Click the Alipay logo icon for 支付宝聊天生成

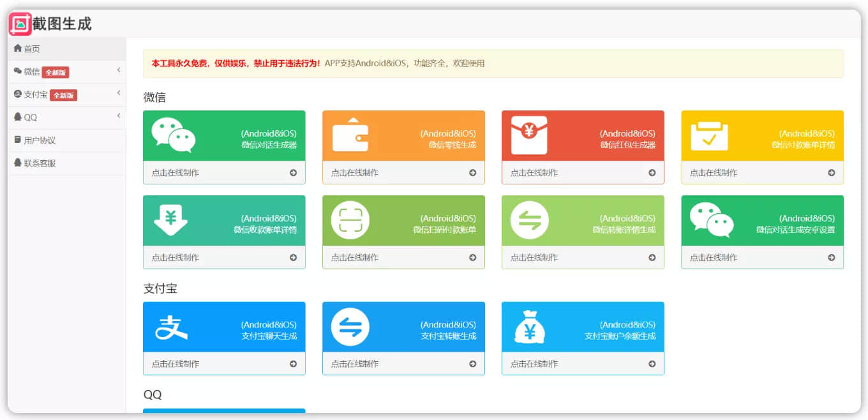[x=171, y=327]
